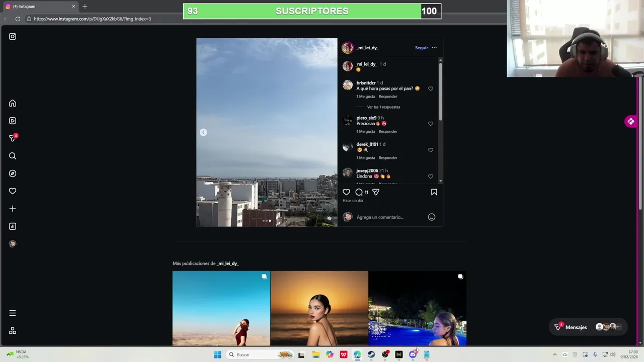Click the comments panel scrollbar
The width and height of the screenshot is (644, 362).
pyautogui.click(x=441, y=92)
